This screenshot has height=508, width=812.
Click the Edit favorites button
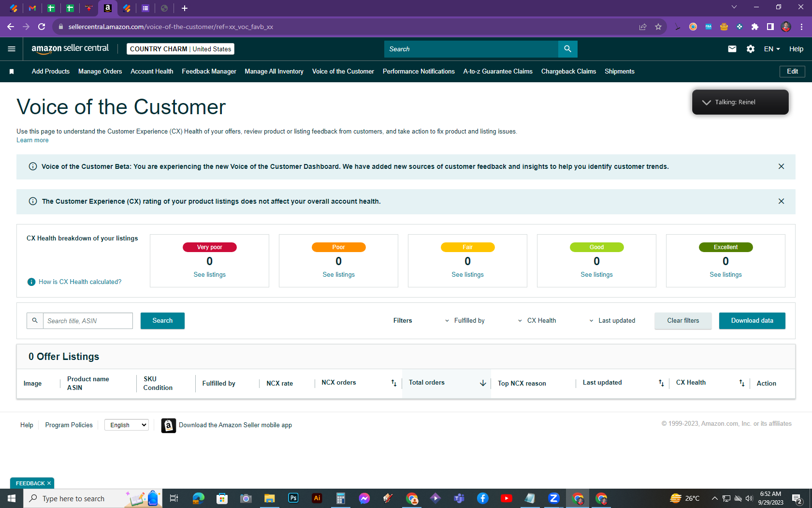[x=792, y=72]
